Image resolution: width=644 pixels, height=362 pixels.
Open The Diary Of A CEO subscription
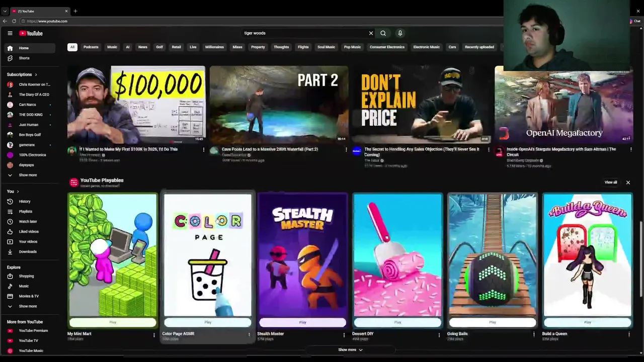(30, 95)
